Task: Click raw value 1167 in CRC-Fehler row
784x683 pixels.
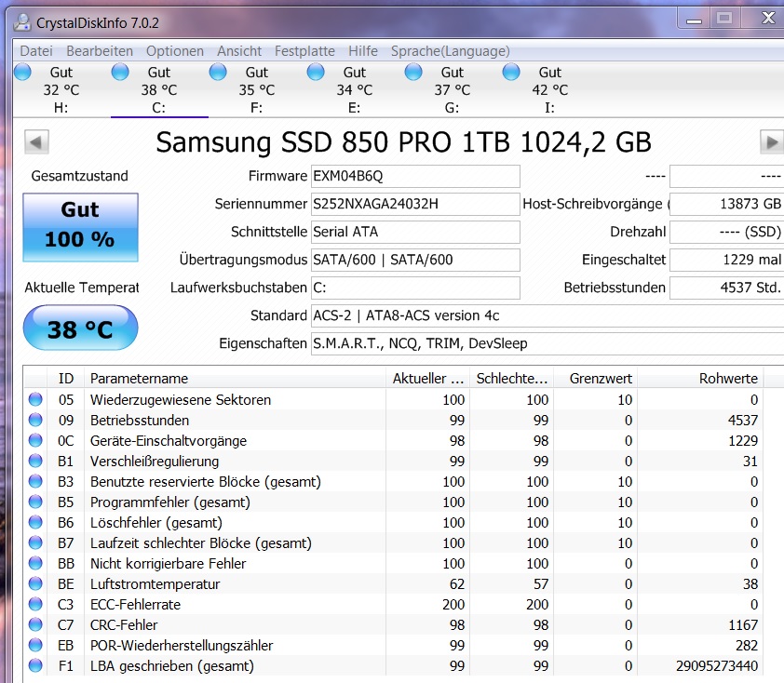Action: click(x=743, y=625)
